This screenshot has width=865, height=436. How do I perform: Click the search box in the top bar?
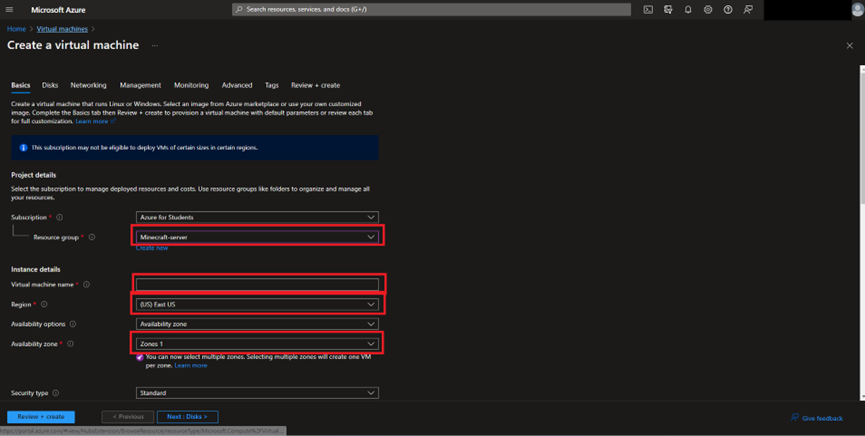(x=431, y=9)
